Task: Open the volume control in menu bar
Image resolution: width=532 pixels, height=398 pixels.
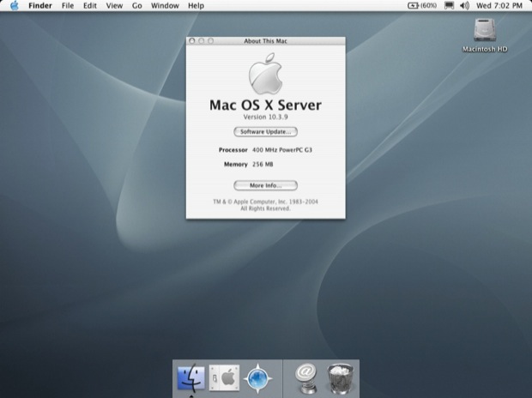Action: coord(464,6)
